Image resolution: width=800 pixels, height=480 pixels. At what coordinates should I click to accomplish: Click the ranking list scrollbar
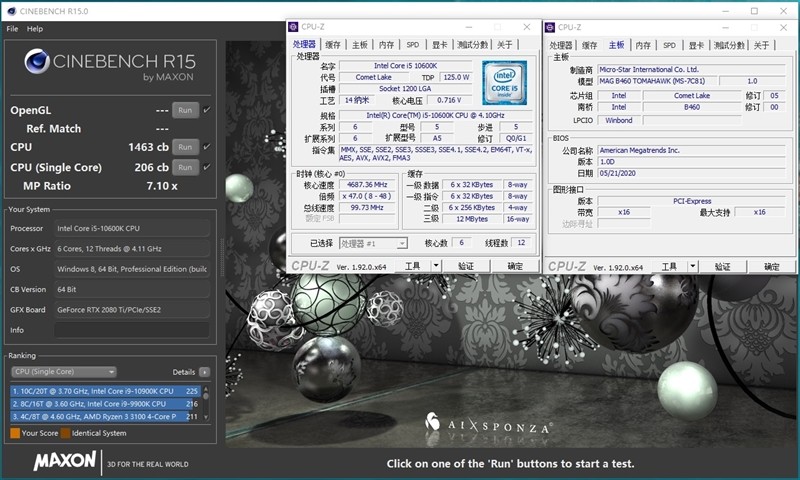pyautogui.click(x=206, y=403)
